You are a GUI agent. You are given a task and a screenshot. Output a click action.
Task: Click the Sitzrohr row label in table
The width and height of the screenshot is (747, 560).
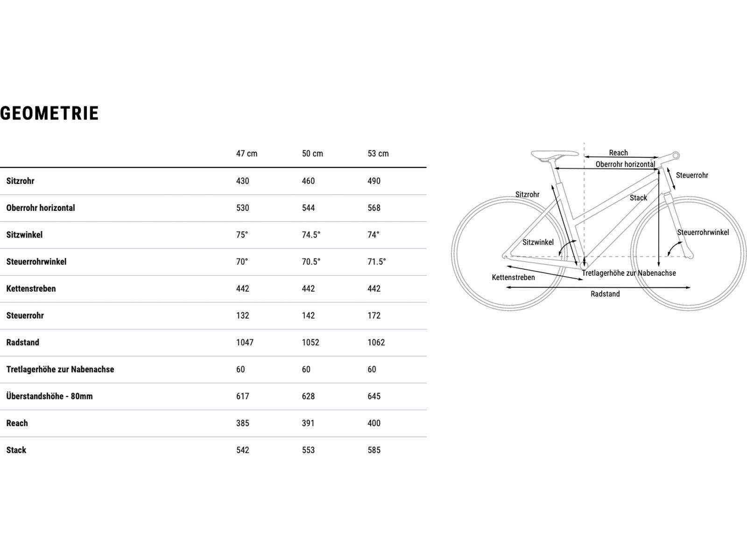(21, 181)
